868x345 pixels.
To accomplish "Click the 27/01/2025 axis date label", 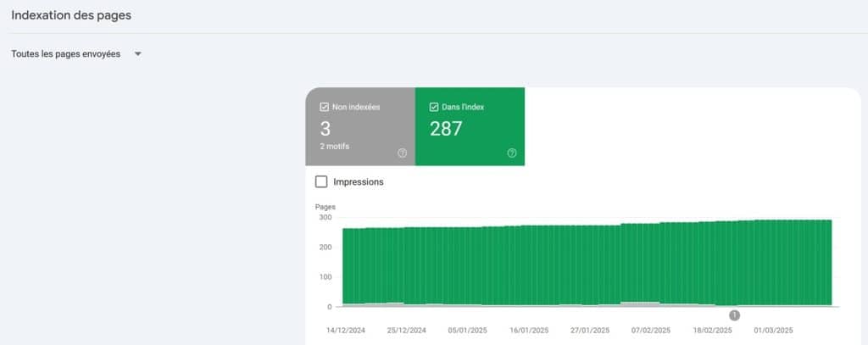I will point(590,330).
